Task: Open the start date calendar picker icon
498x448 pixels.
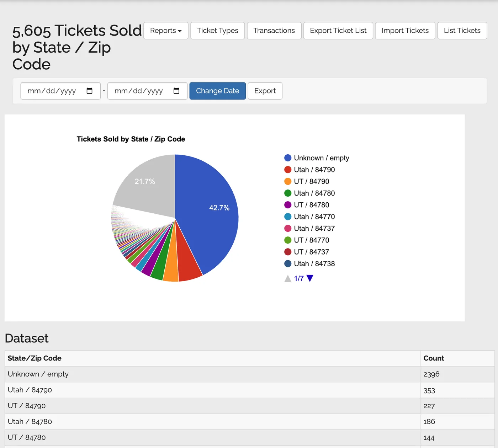Action: [90, 91]
